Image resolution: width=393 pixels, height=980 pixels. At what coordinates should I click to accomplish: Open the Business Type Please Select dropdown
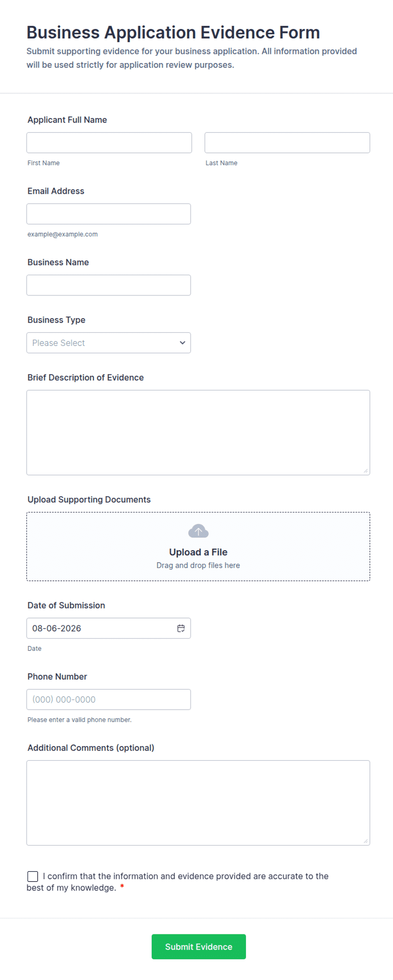point(109,343)
